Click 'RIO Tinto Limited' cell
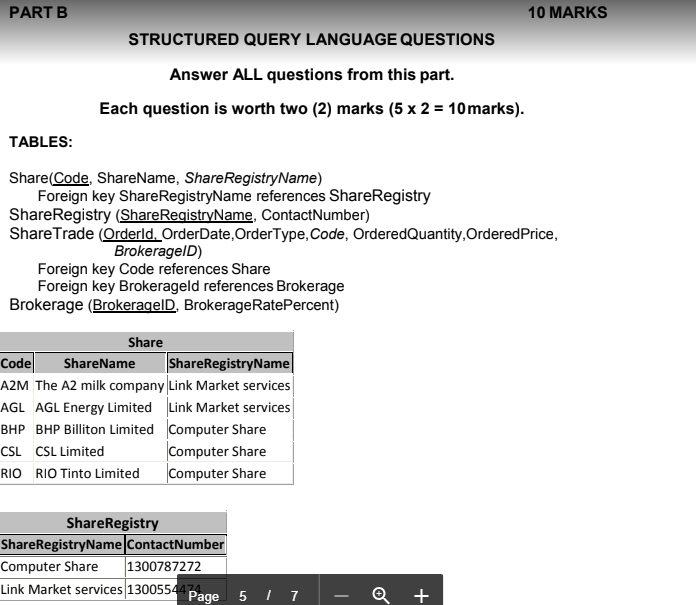 click(x=87, y=474)
